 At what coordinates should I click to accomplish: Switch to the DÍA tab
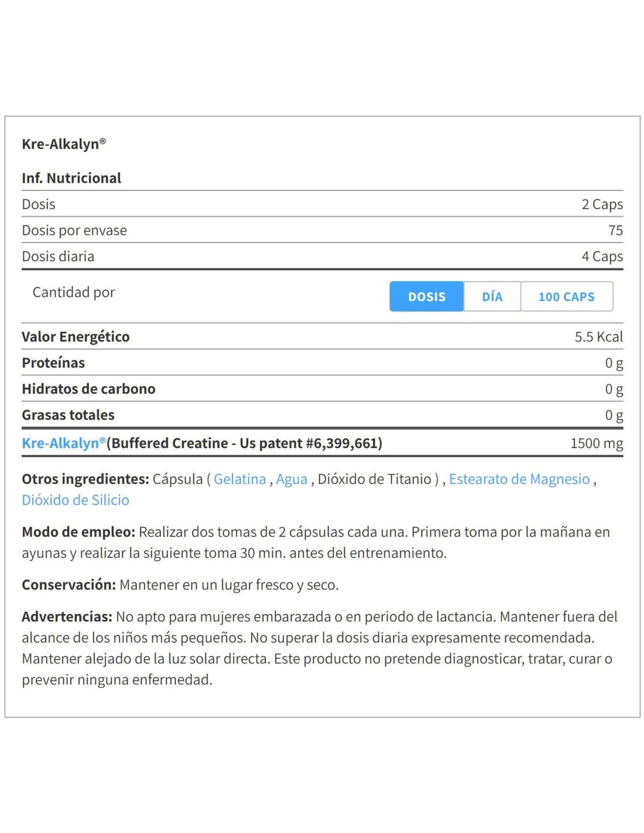pyautogui.click(x=492, y=296)
